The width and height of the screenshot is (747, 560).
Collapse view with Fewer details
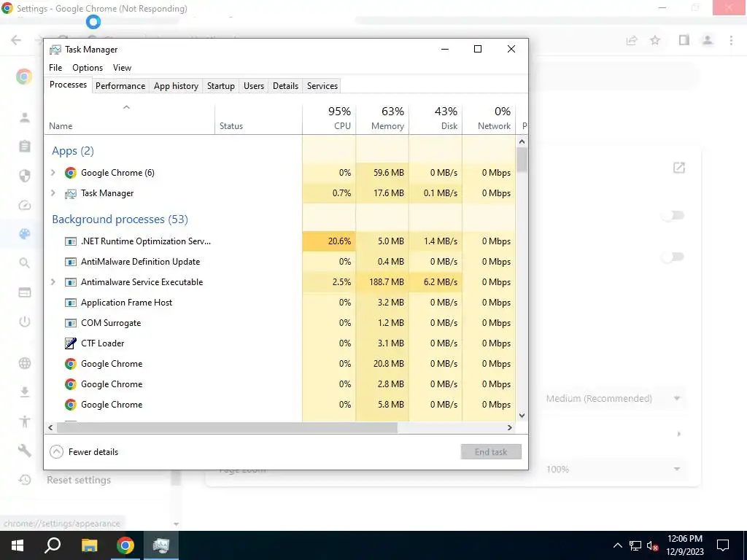[x=85, y=452]
